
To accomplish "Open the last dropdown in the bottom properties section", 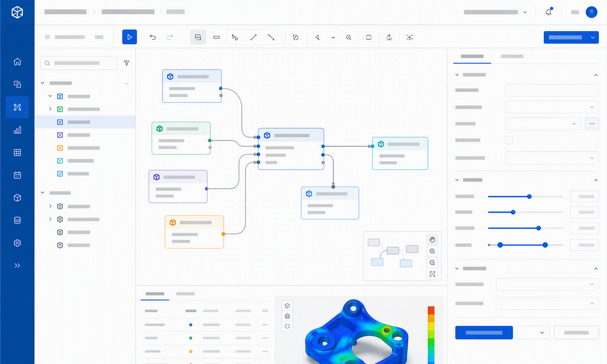I will (547, 304).
